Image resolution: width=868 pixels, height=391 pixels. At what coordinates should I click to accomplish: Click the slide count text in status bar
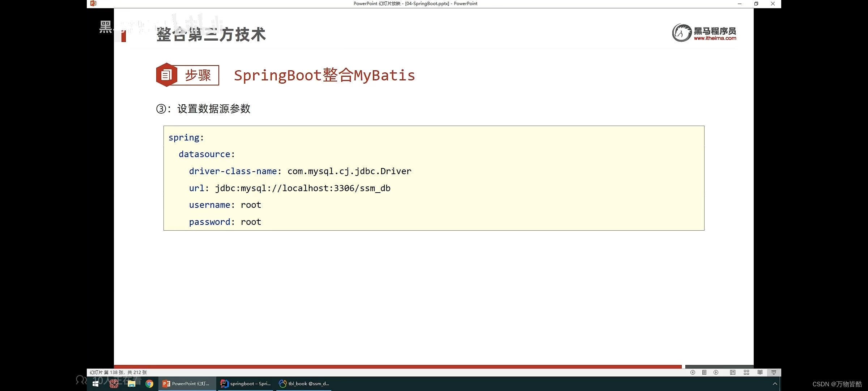(x=118, y=372)
